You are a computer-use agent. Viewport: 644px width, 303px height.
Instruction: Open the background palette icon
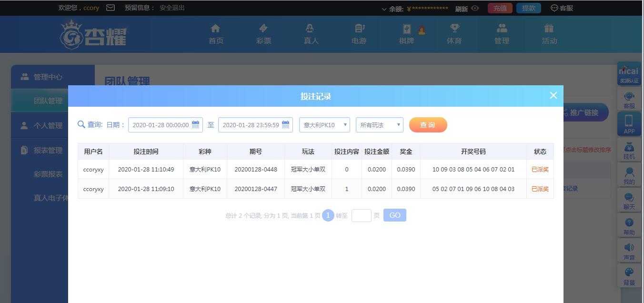pyautogui.click(x=629, y=276)
